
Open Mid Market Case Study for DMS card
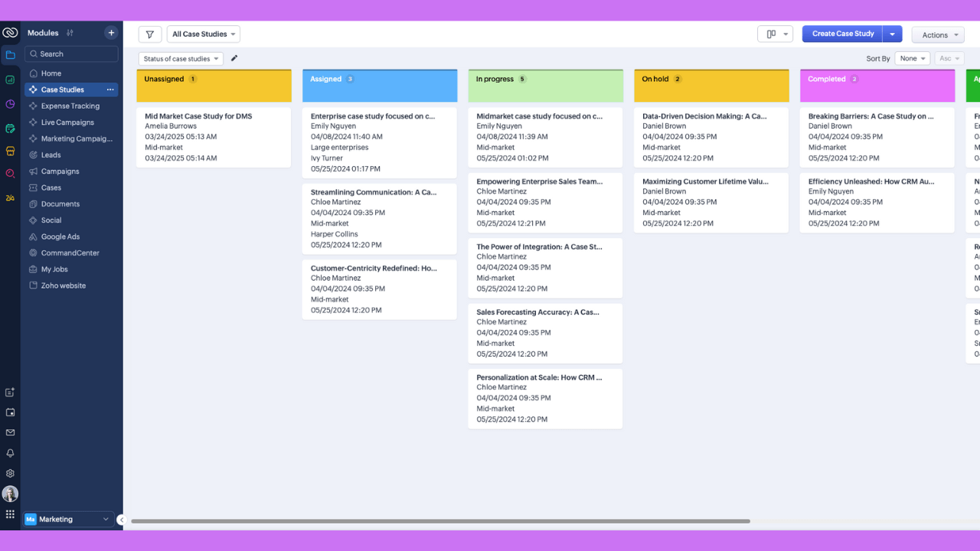coord(214,137)
